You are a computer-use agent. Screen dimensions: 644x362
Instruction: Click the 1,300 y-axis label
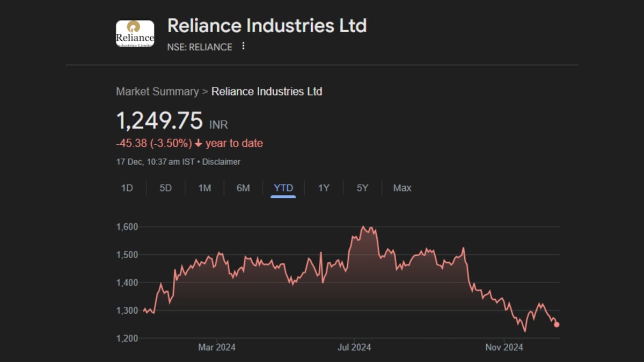coord(127,311)
